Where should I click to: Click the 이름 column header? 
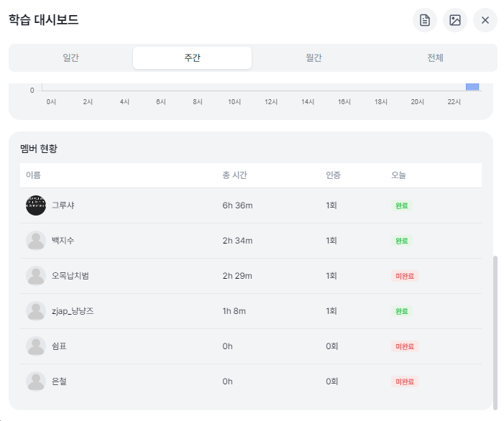pos(33,175)
